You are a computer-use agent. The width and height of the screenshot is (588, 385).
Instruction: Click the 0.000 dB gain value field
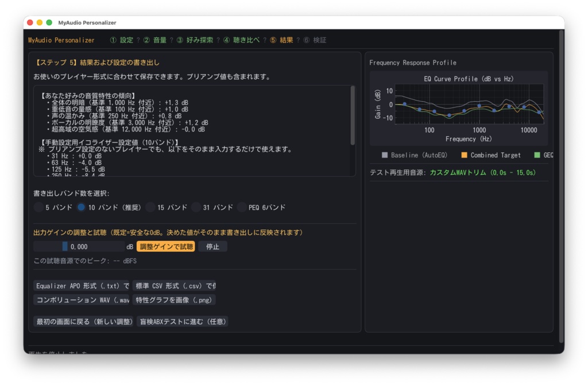pyautogui.click(x=79, y=247)
